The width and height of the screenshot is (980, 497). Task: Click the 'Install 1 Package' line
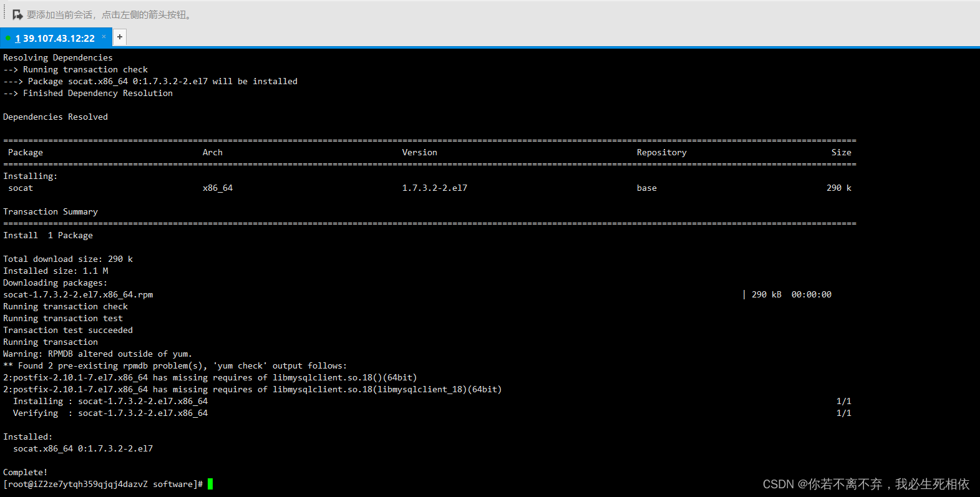(48, 235)
